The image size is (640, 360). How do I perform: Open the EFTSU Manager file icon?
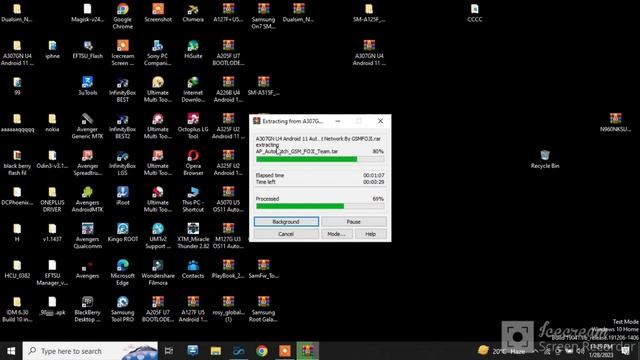coord(52,273)
